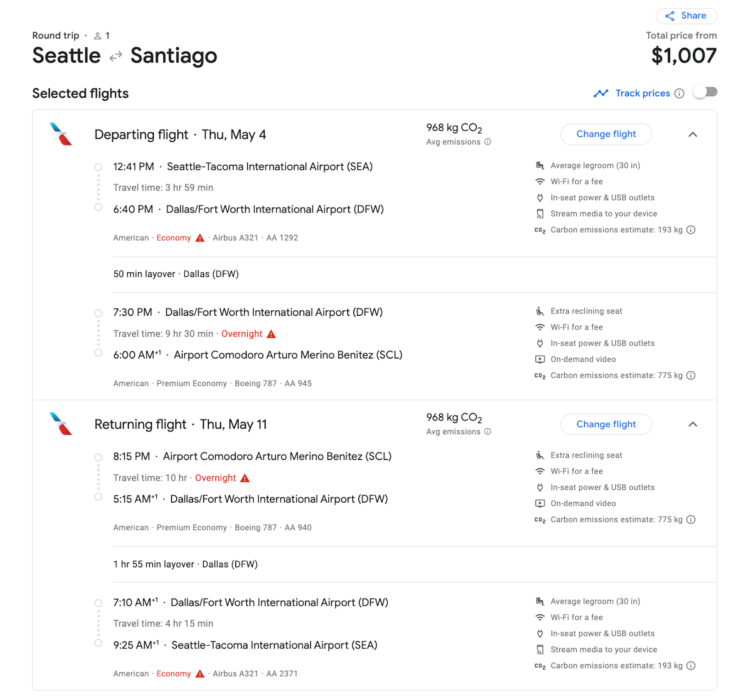Click the round trip swap arrows icon
Viewport: 734px width, 700px height.
(x=115, y=56)
